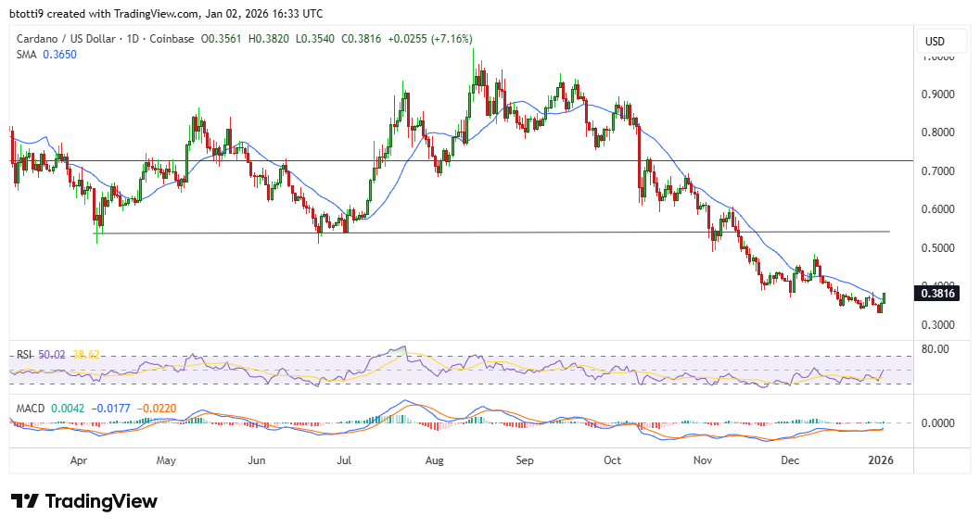Click the RSI 80.00 scale label
Screen dimensions: 980x529
[935, 349]
